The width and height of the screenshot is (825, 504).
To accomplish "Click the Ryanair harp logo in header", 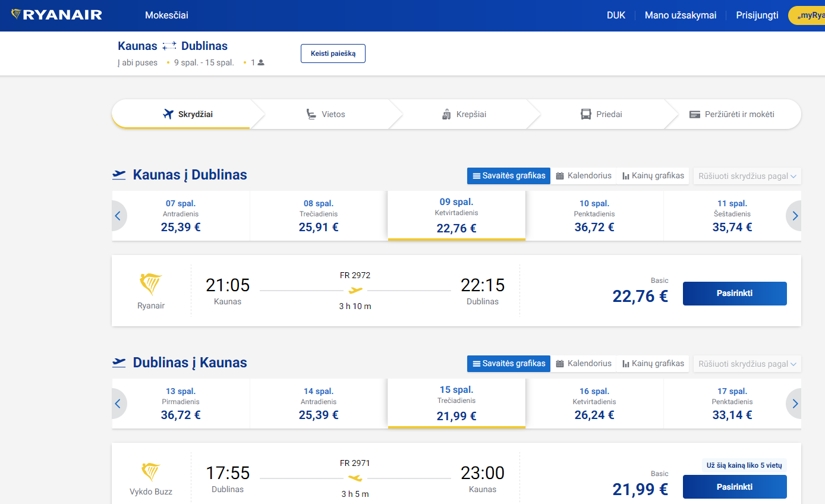I will click(x=16, y=14).
